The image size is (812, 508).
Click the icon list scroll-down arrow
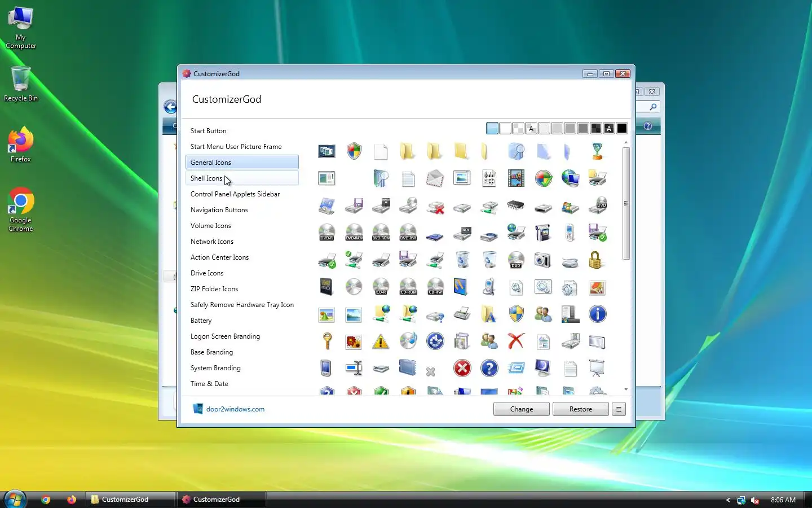[x=626, y=389]
